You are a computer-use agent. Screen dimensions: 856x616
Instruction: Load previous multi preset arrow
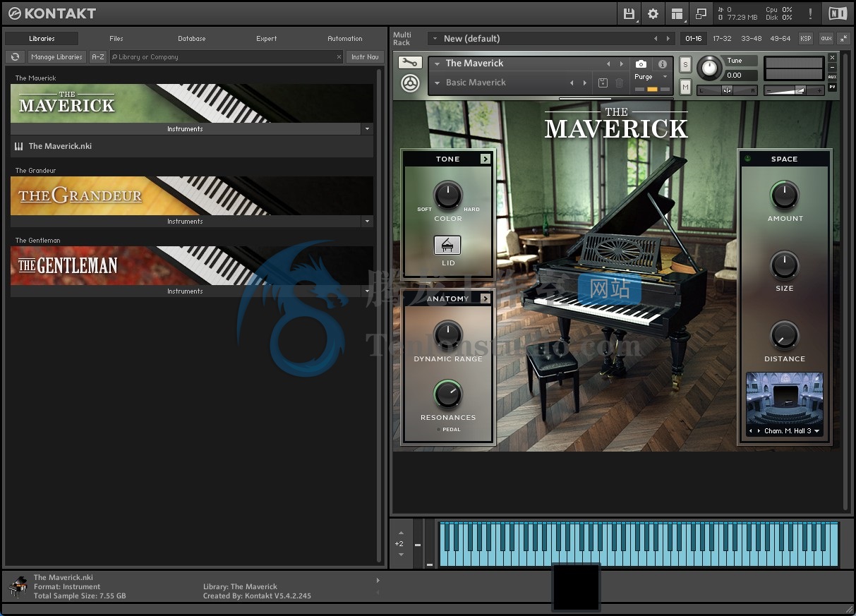[x=656, y=39]
